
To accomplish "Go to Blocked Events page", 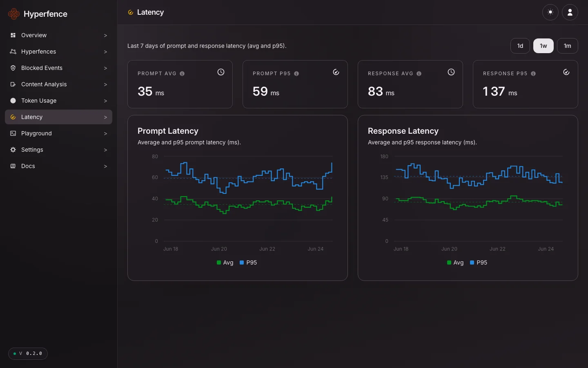I will pyautogui.click(x=58, y=68).
